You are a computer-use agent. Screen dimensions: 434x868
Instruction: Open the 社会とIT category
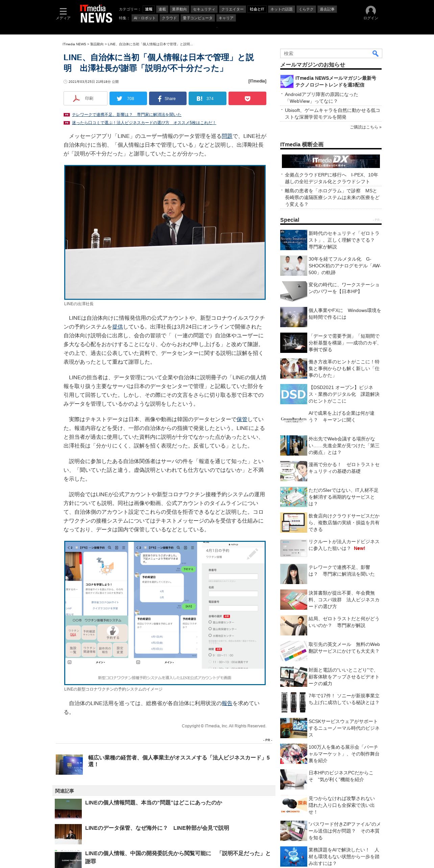(257, 9)
